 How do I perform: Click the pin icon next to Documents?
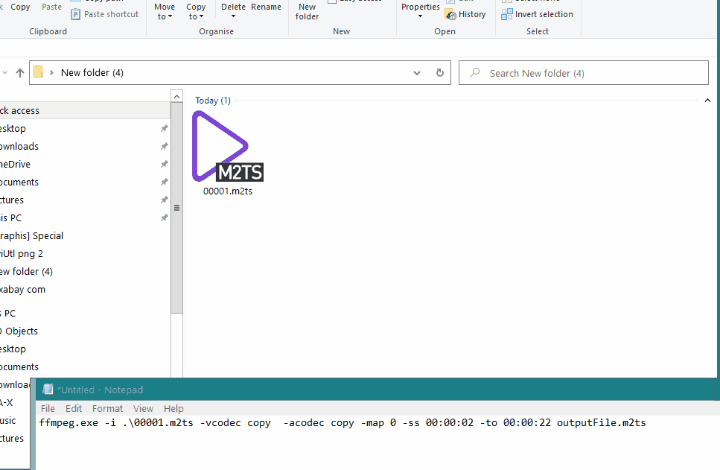pos(164,182)
